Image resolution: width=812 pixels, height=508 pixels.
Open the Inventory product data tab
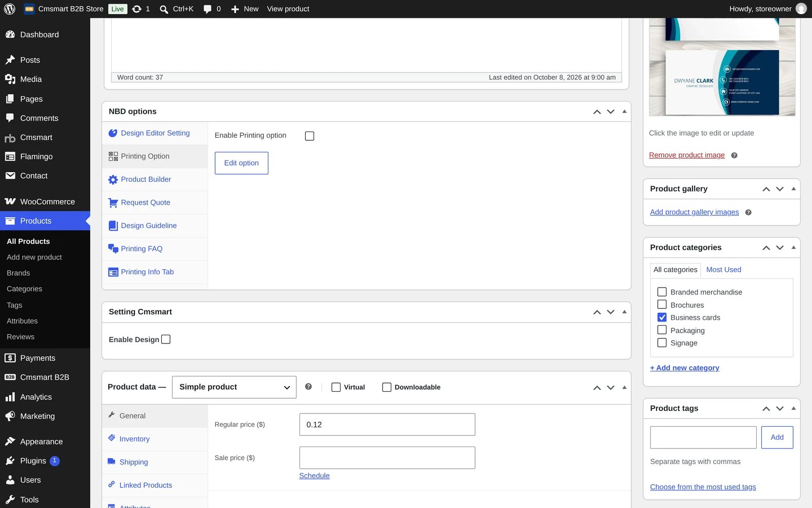point(155,439)
